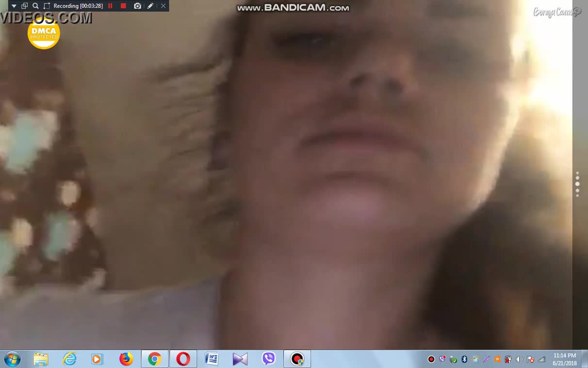Take a screenshot with the camera icon
The height and width of the screenshot is (368, 588).
pyautogui.click(x=138, y=6)
